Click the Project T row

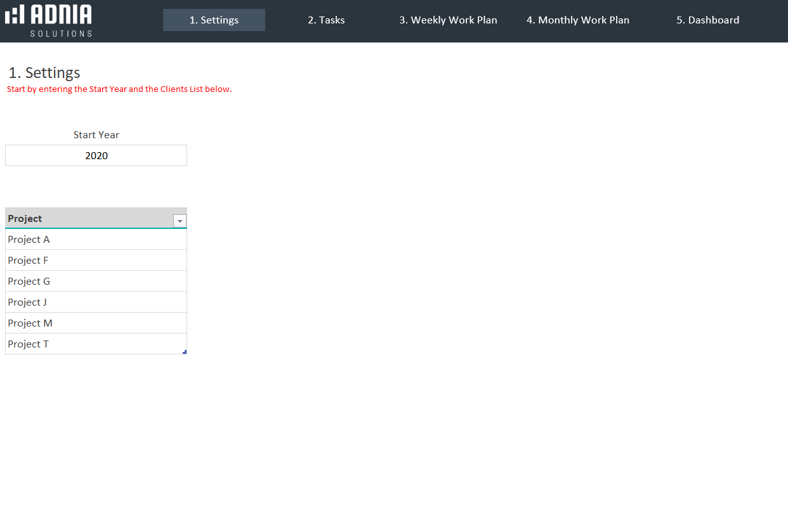(x=96, y=344)
